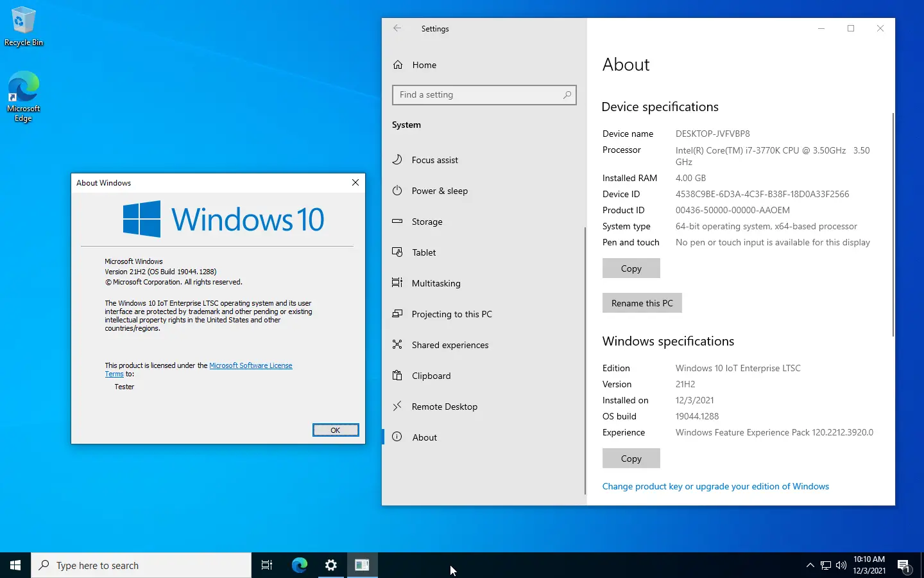Viewport: 924px width, 578px height.
Task: Open the Microsoft Software License Terms link
Action: [x=250, y=365]
